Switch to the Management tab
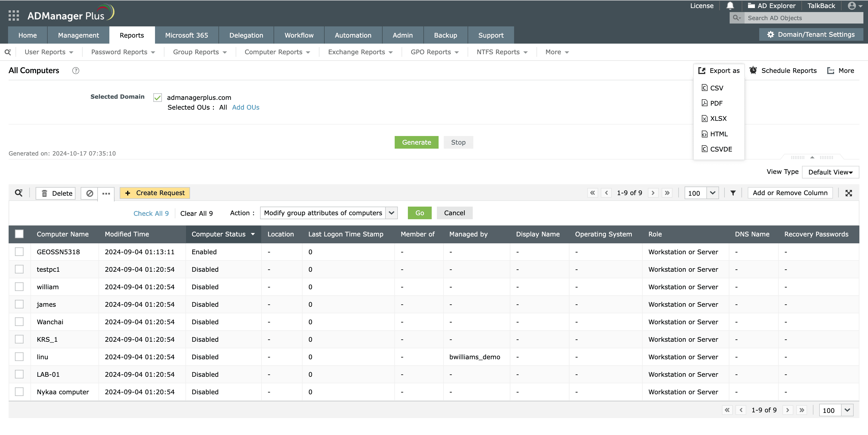The width and height of the screenshot is (868, 435). coord(78,35)
